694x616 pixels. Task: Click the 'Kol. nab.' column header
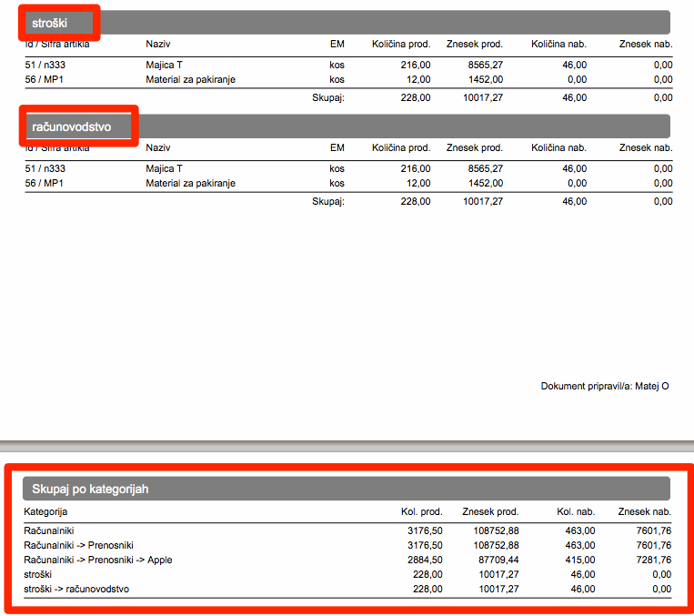[x=576, y=511]
